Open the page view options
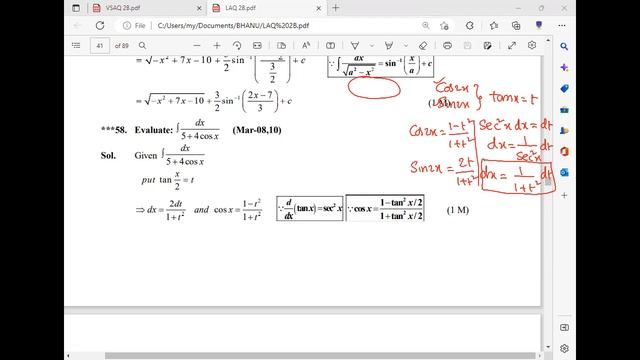 click(281, 46)
